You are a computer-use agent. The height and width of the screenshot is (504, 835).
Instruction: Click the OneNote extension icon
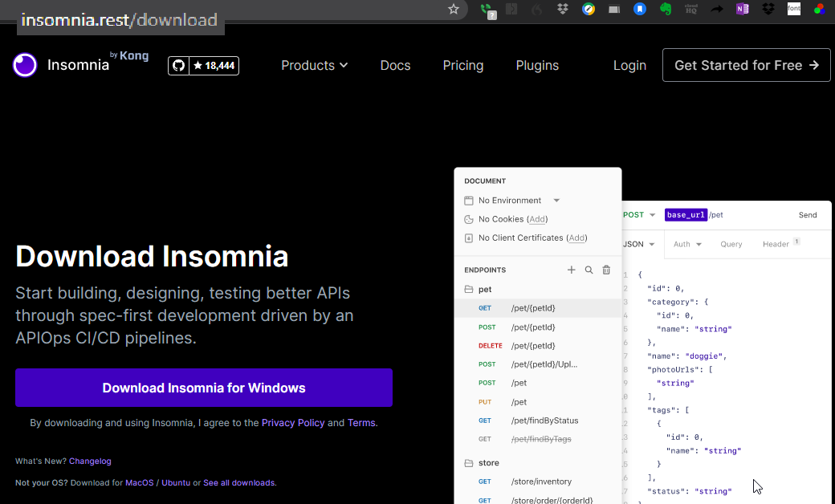[x=743, y=10]
